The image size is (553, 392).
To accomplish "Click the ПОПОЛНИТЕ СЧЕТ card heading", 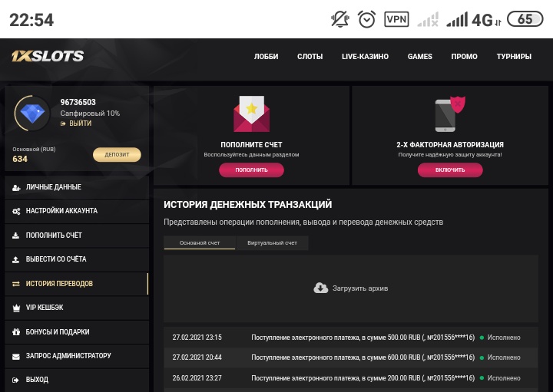I will point(251,145).
